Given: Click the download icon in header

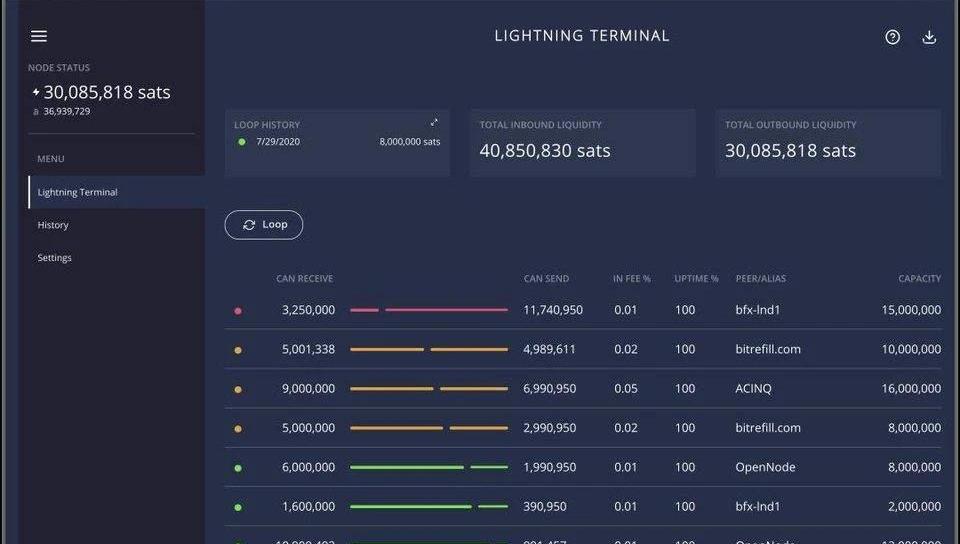Looking at the screenshot, I should coord(929,37).
